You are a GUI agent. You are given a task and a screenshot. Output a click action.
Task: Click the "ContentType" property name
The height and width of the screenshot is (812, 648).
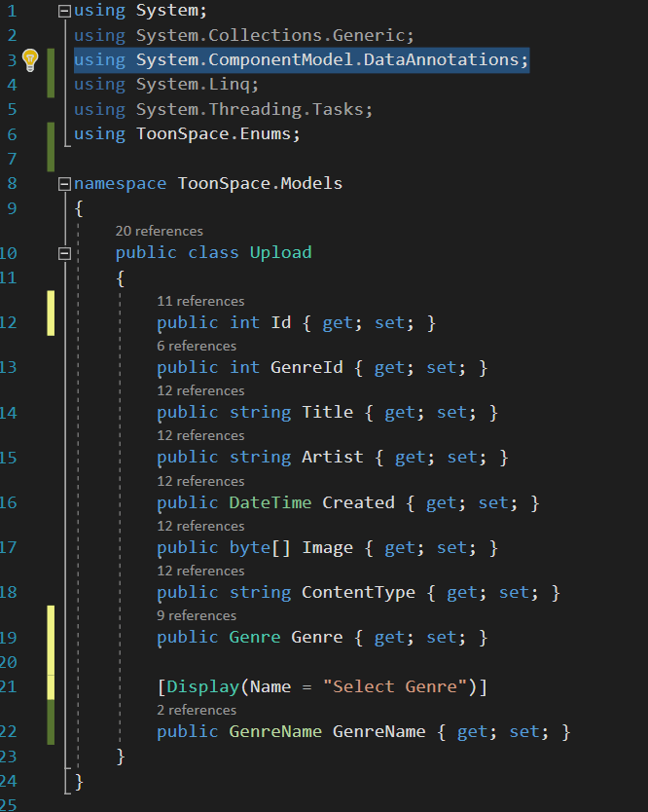(358, 592)
